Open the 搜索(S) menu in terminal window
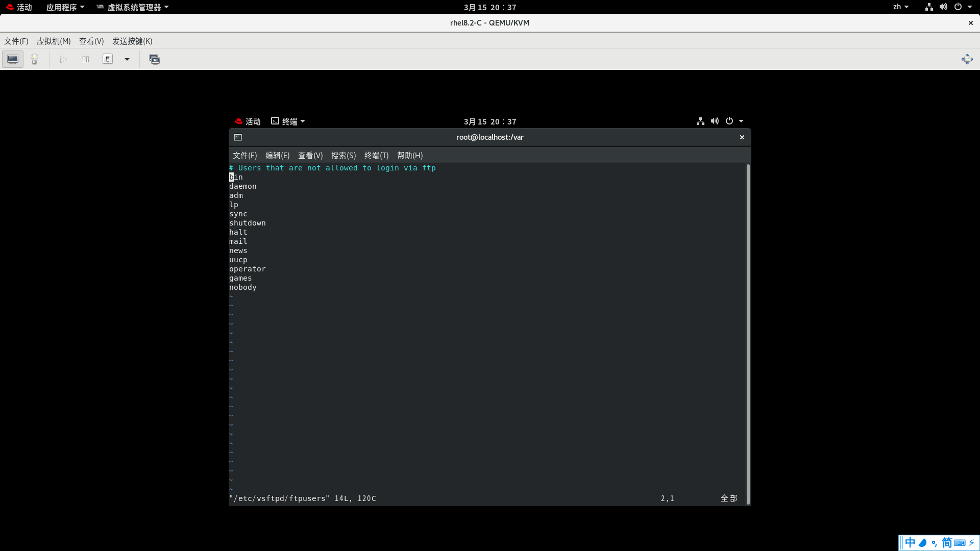The height and width of the screenshot is (551, 980). [x=343, y=156]
